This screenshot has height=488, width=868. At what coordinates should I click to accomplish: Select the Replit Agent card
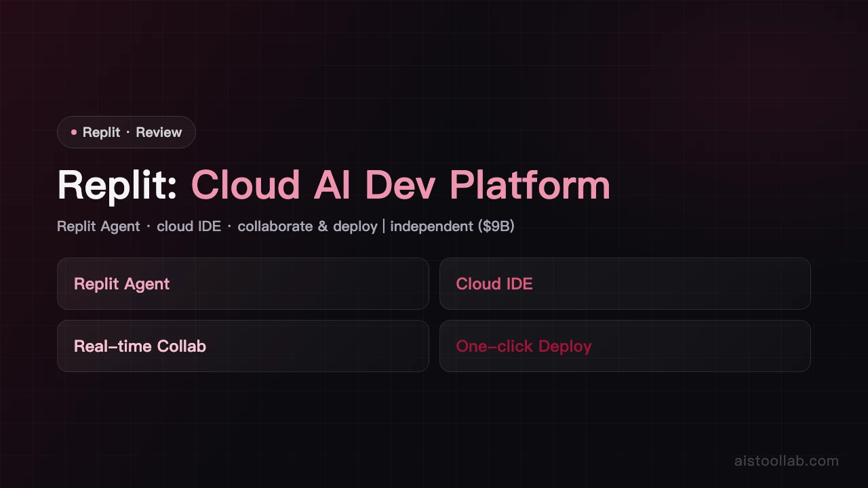[243, 283]
